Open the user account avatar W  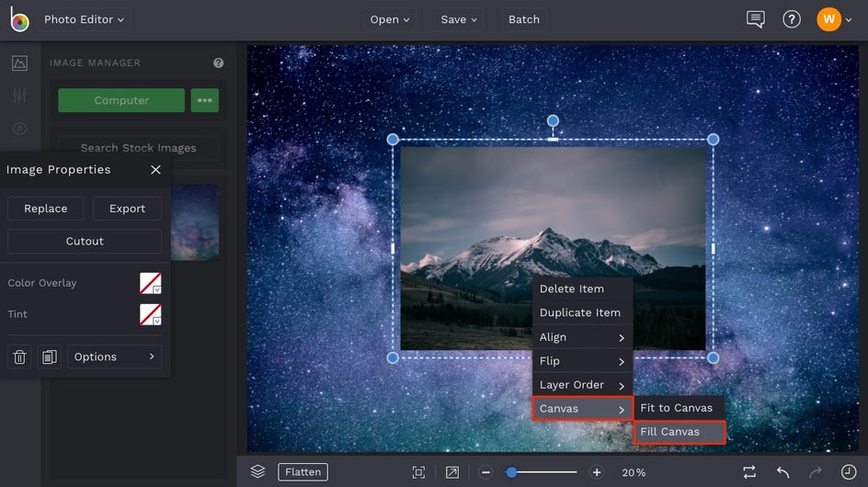828,19
